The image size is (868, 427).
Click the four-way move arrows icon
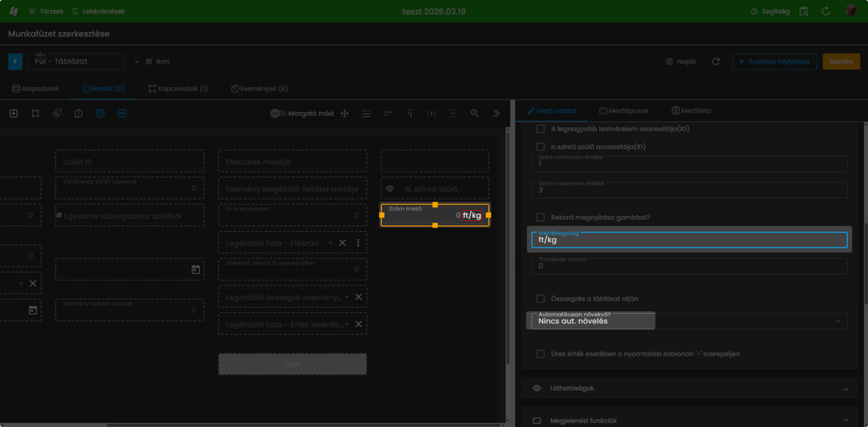(x=345, y=114)
